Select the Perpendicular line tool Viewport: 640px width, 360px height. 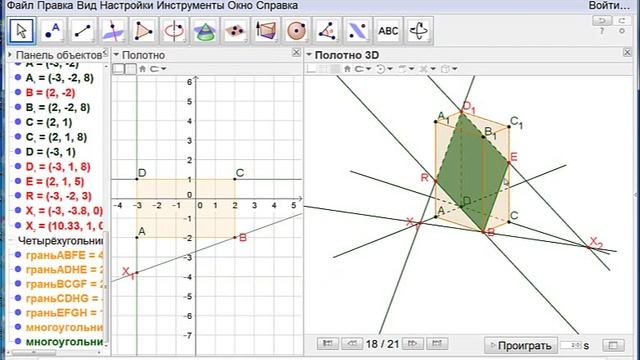click(113, 31)
